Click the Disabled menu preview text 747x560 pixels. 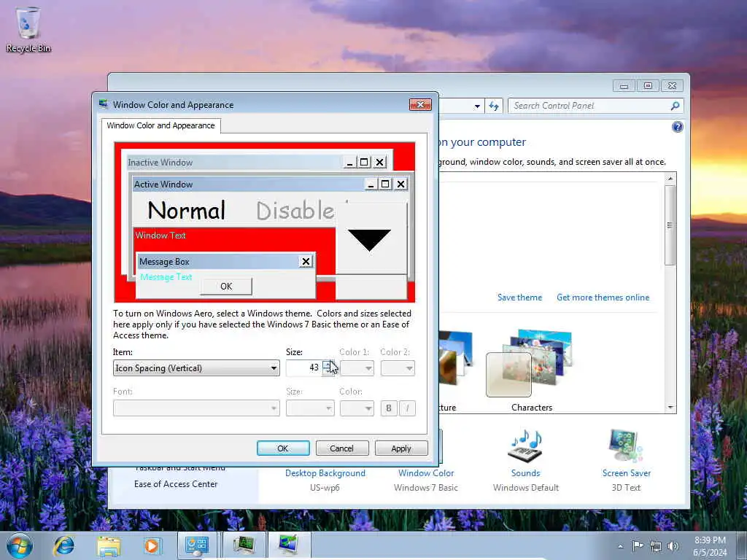click(x=295, y=210)
